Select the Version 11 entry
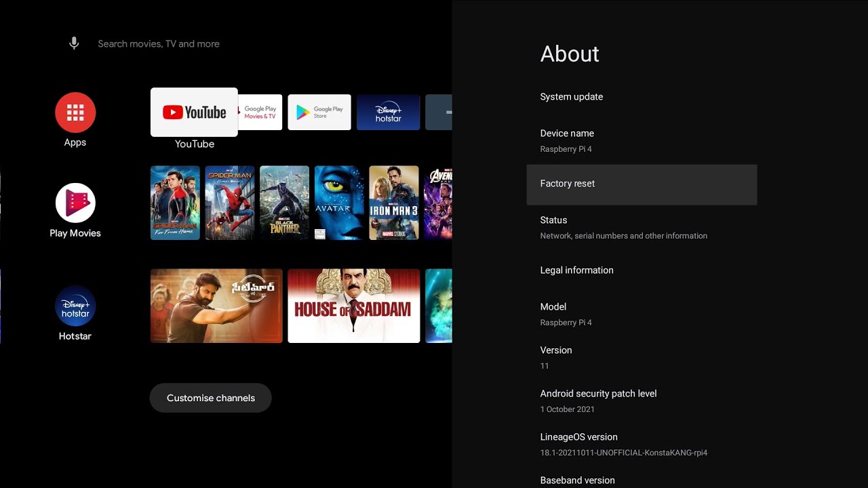 (x=642, y=357)
